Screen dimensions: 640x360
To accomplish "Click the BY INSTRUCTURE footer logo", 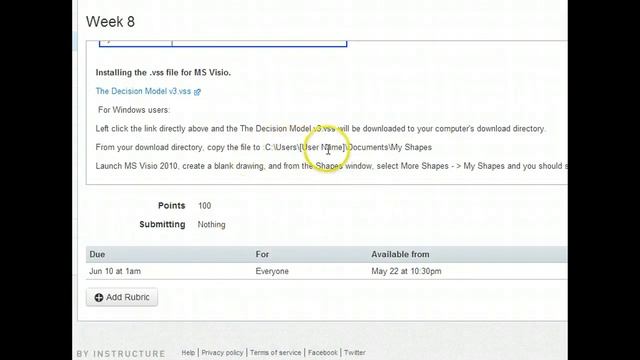I will pos(121,354).
